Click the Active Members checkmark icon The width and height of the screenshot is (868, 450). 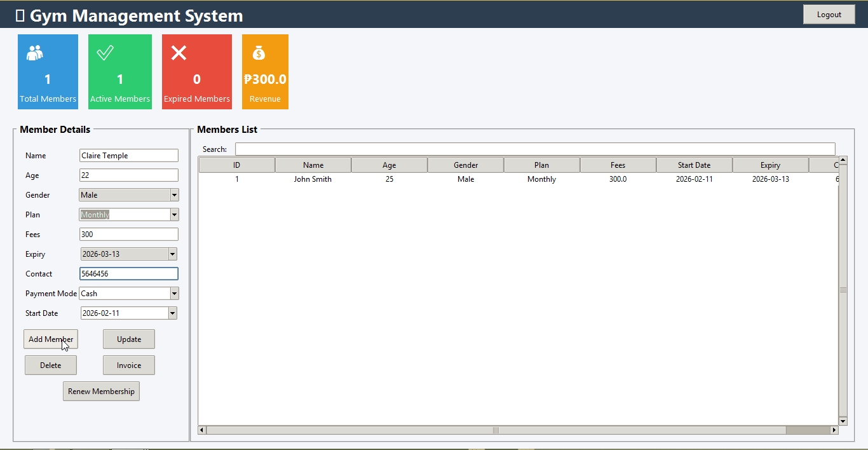tap(105, 53)
